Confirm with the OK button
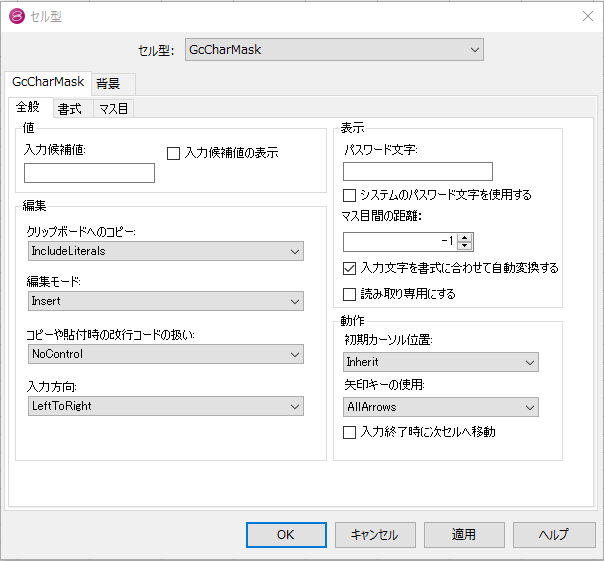This screenshot has height=561, width=604. (286, 535)
